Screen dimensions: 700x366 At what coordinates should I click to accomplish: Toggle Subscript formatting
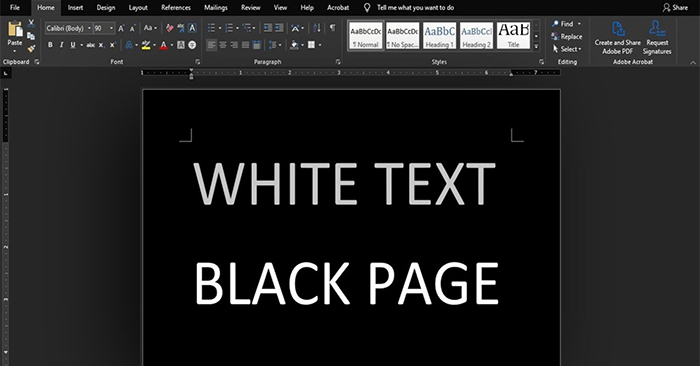101,45
